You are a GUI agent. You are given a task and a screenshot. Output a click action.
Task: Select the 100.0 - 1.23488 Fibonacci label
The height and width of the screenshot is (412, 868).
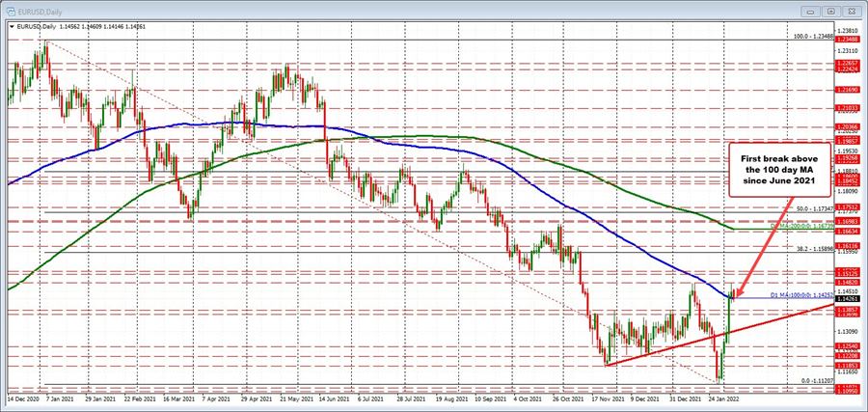click(813, 36)
